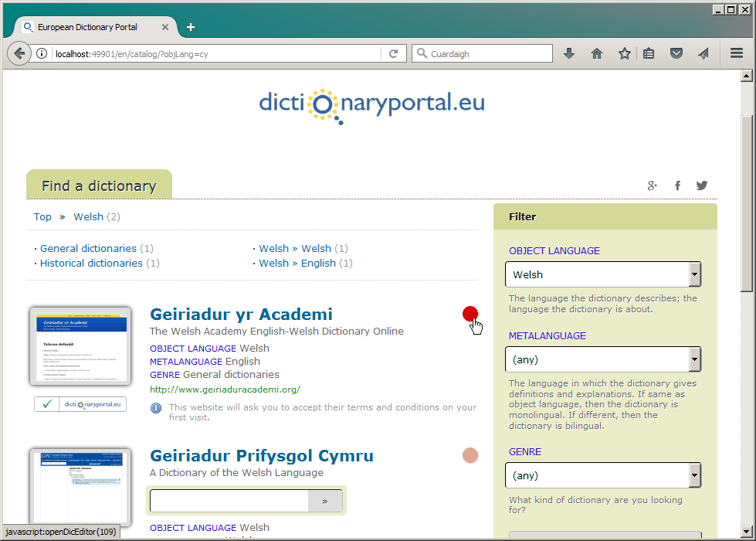Screen dimensions: 756x541
Task: Click the browser back arrow button
Action: point(19,53)
